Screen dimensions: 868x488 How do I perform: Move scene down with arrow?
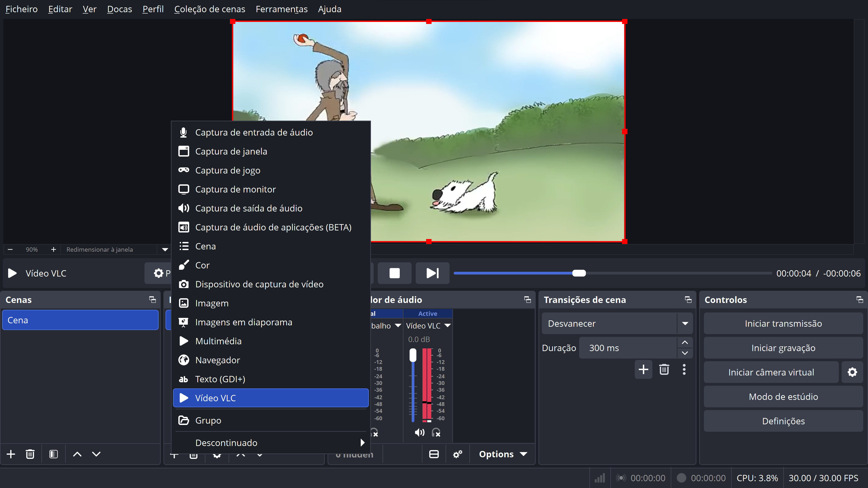96,454
